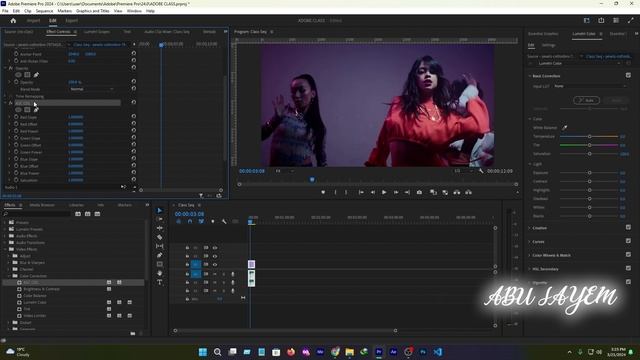Toggle Curves section checkbox
The image size is (640, 360).
(x=628, y=241)
